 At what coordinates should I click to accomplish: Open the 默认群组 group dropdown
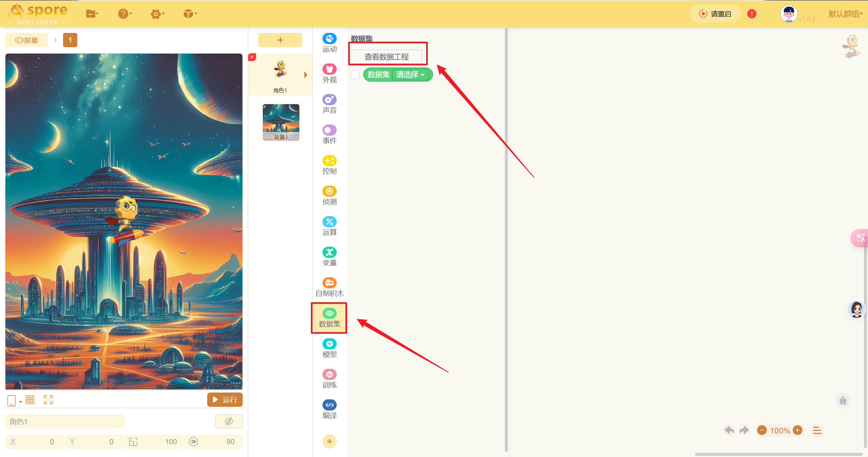pos(845,14)
